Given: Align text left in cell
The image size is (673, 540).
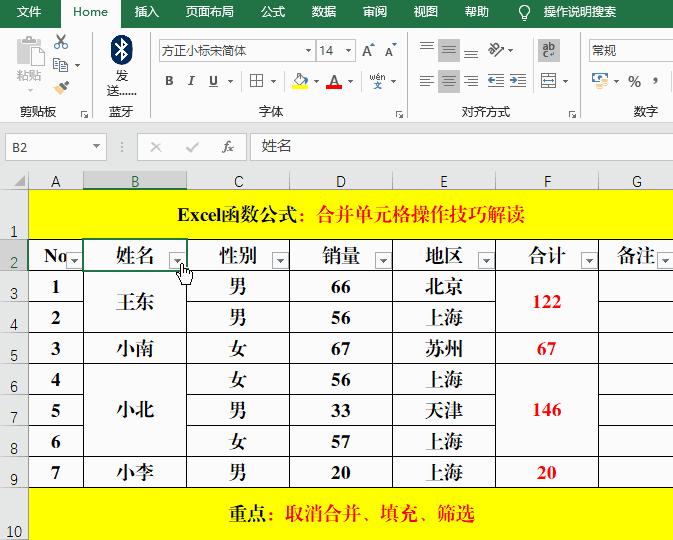Looking at the screenshot, I should (x=427, y=81).
